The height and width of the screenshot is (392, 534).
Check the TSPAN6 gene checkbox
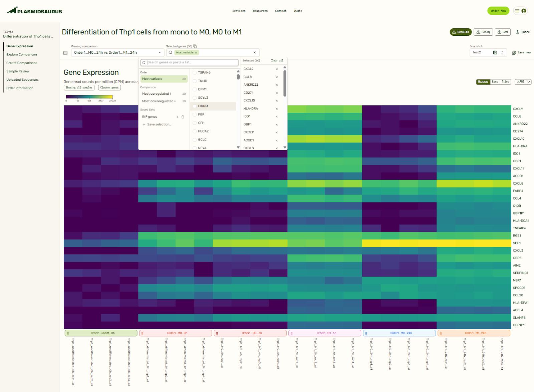click(x=195, y=73)
